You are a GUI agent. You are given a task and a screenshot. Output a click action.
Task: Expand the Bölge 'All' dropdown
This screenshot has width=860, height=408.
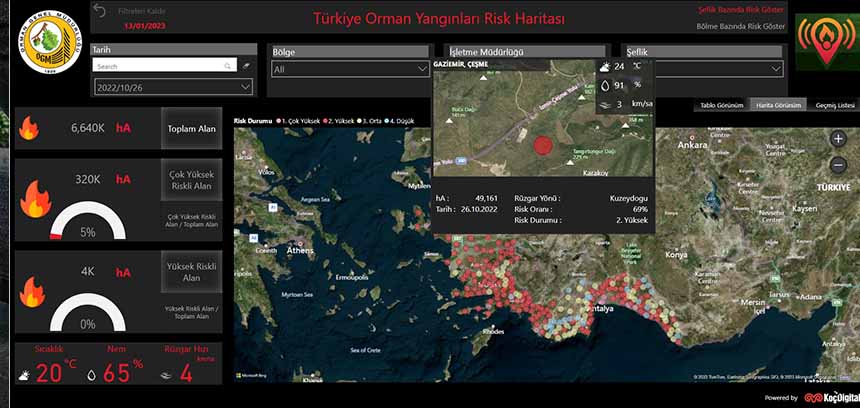tap(350, 69)
